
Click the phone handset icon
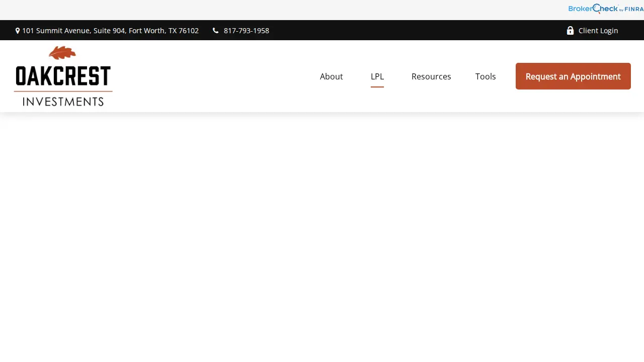coord(216,31)
